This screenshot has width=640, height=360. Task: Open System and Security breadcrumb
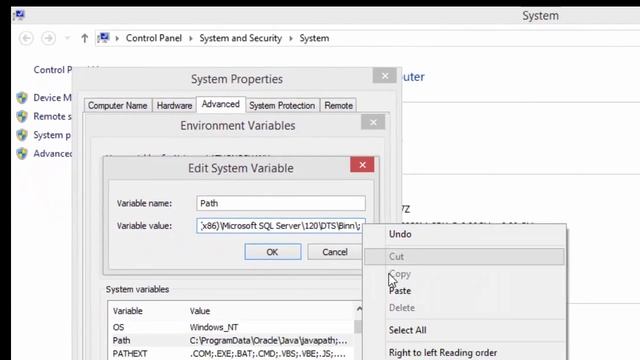click(240, 38)
